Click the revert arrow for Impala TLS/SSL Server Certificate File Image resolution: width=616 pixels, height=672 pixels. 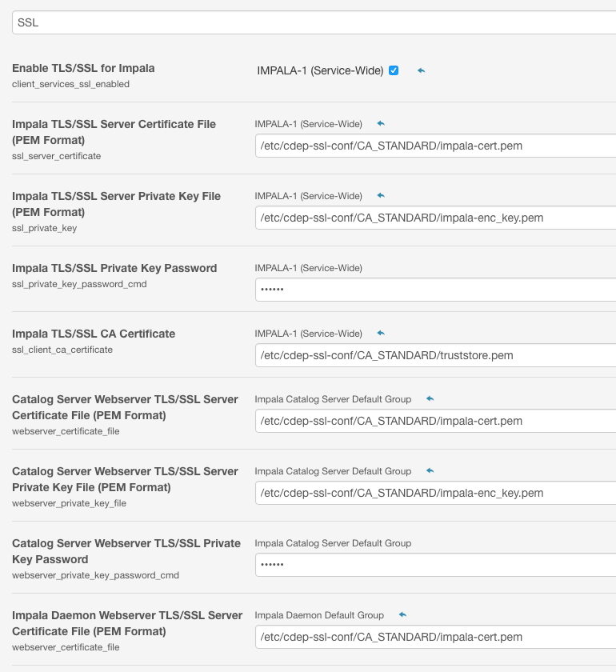click(381, 124)
